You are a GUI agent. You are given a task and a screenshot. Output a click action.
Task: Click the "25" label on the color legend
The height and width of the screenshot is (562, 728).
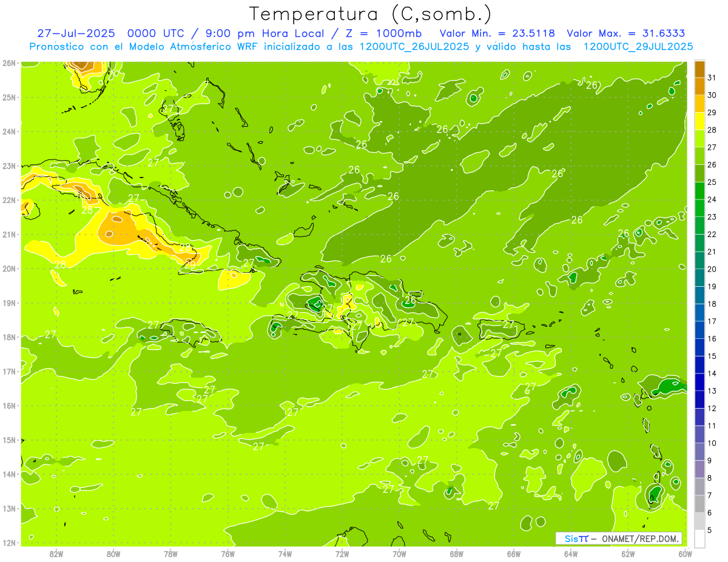coord(712,182)
